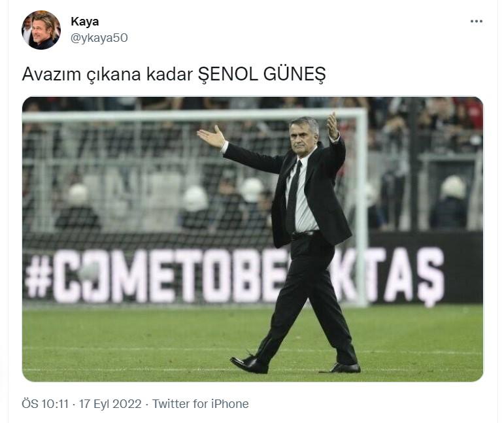The width and height of the screenshot is (504, 423).
Task: Visit the @ykaya50 handle profile
Action: point(99,38)
